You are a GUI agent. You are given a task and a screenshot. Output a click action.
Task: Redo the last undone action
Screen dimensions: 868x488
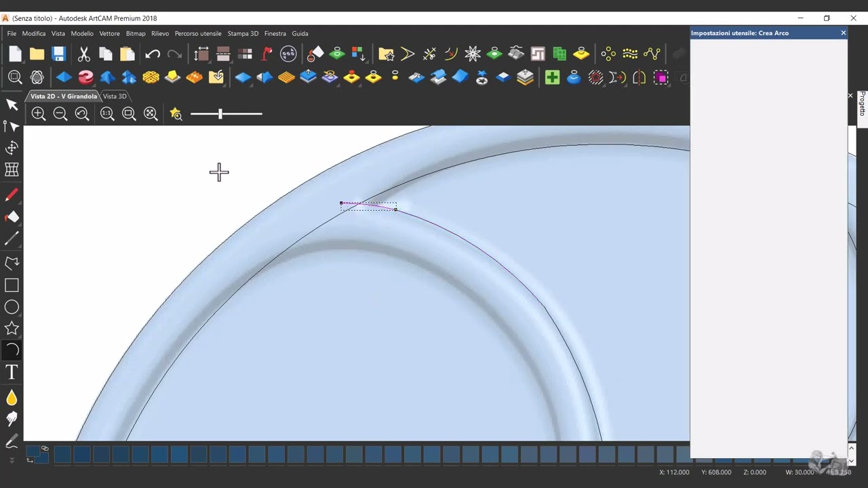pos(174,54)
